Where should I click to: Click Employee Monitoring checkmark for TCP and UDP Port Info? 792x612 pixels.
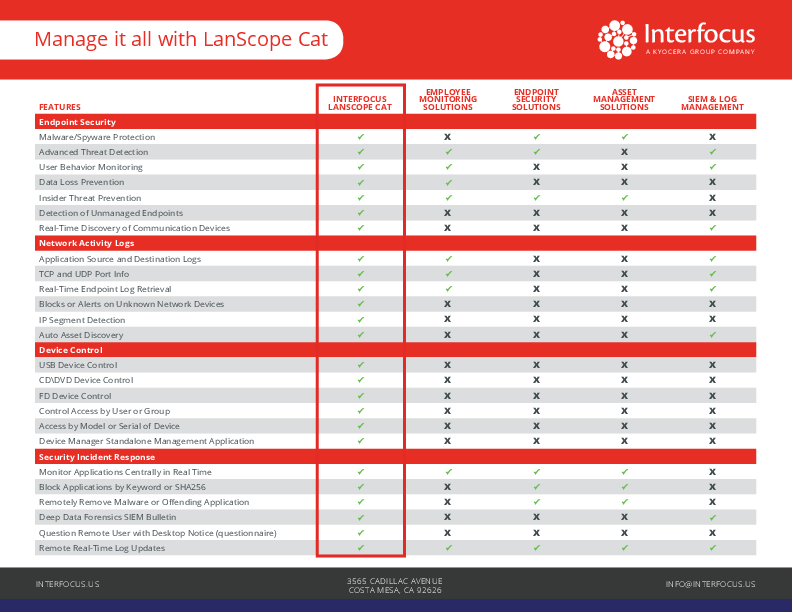coord(449,274)
